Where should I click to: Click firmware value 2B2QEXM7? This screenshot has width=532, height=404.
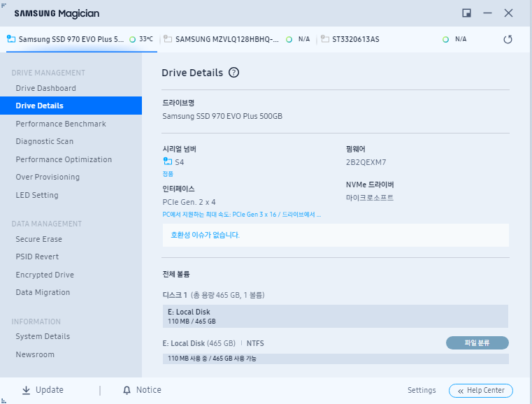(x=366, y=162)
